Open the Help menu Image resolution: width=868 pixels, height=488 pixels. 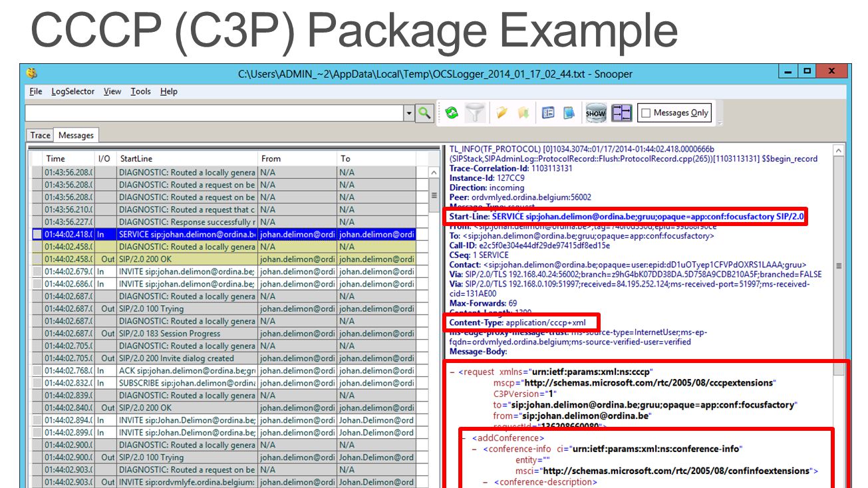coord(169,92)
